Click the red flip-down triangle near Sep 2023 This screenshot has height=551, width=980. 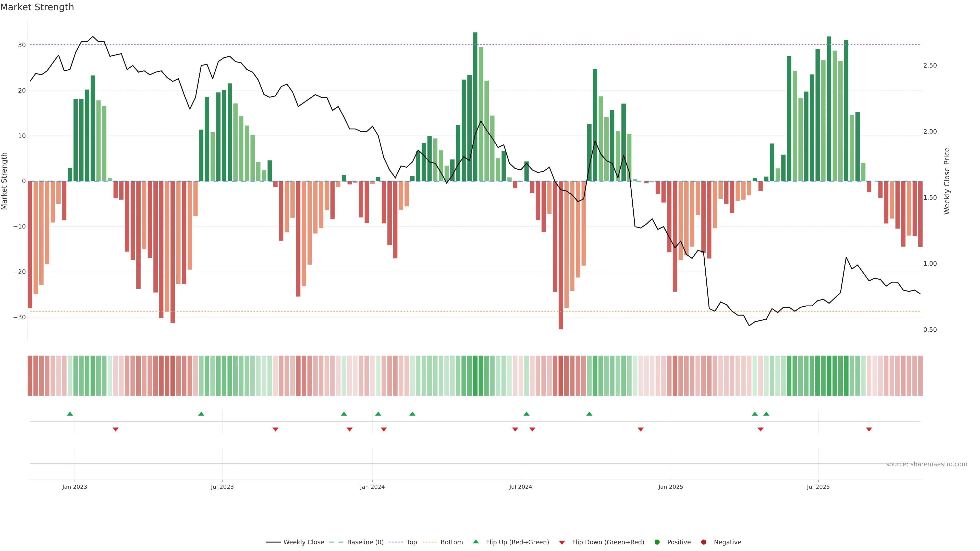tap(275, 429)
